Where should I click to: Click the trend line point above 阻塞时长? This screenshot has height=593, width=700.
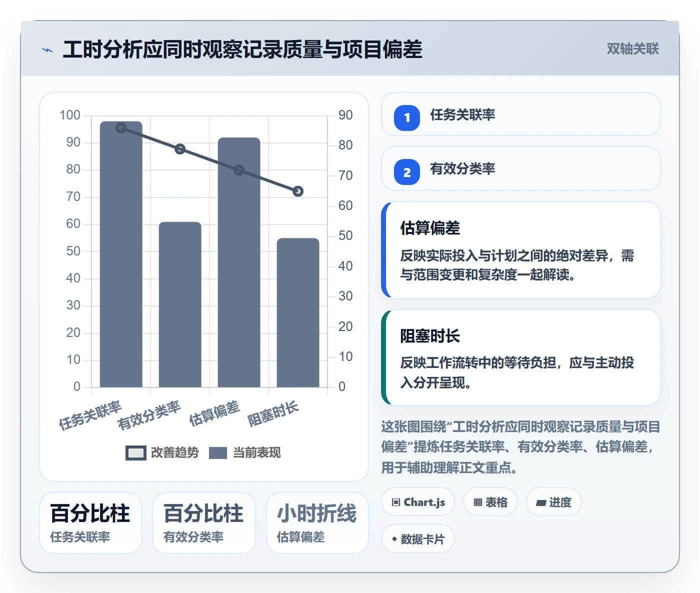click(x=298, y=191)
